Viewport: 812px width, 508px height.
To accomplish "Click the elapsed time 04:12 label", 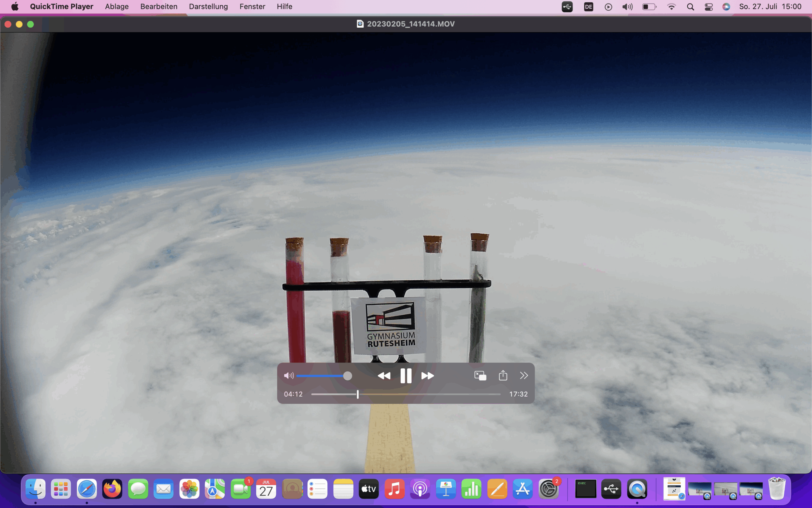I will click(x=293, y=394).
